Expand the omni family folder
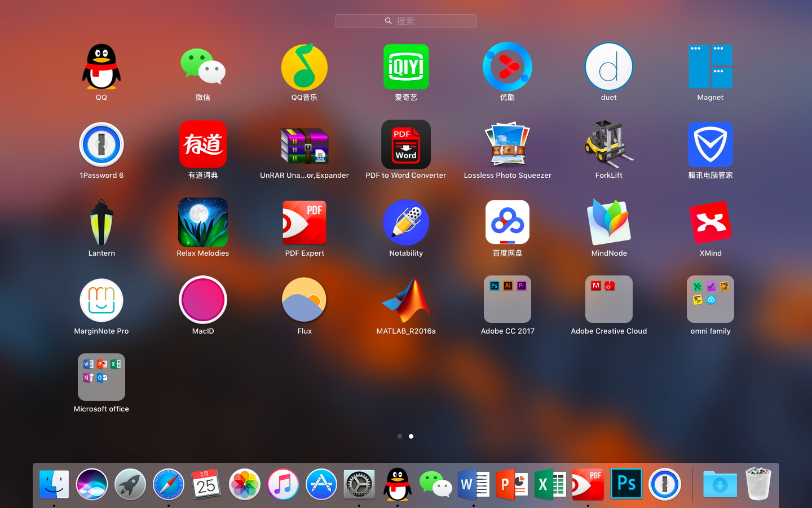Screen dimensions: 812x508 click(x=710, y=300)
